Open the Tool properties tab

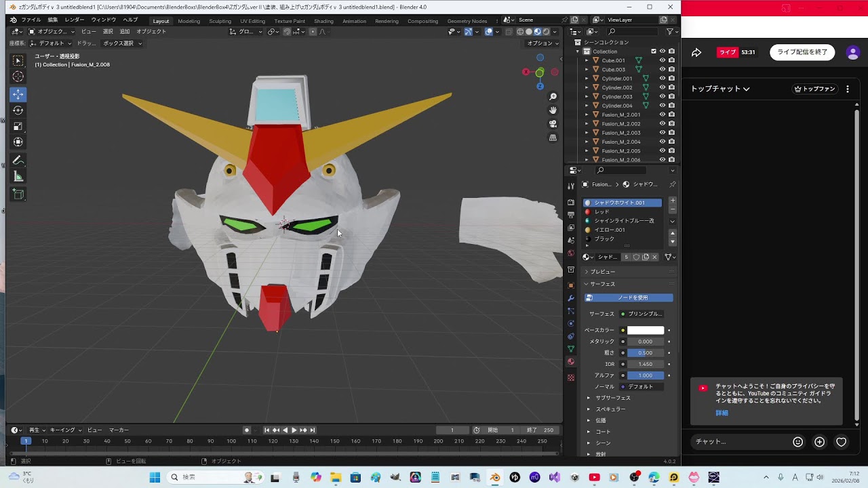571,186
